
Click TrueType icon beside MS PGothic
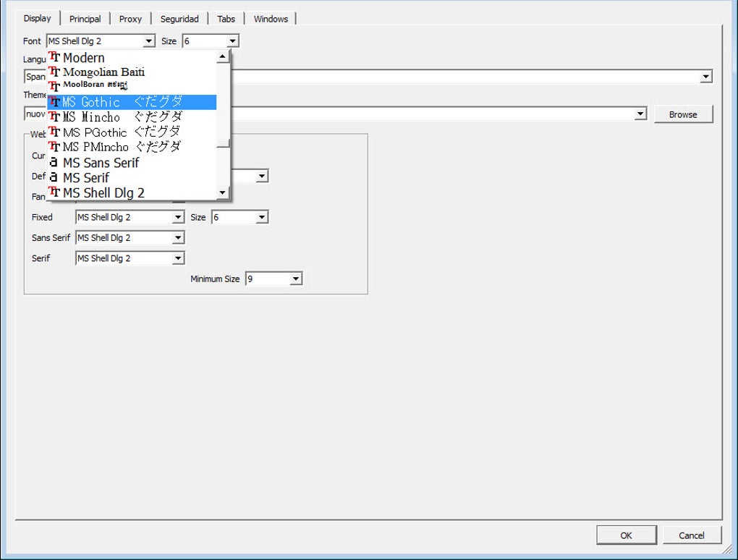point(54,131)
